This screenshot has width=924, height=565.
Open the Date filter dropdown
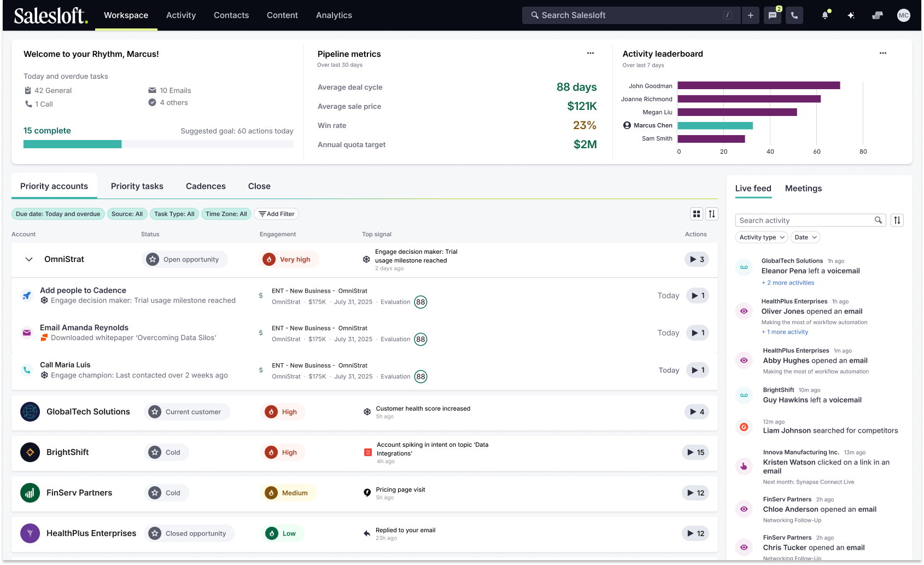tap(806, 237)
